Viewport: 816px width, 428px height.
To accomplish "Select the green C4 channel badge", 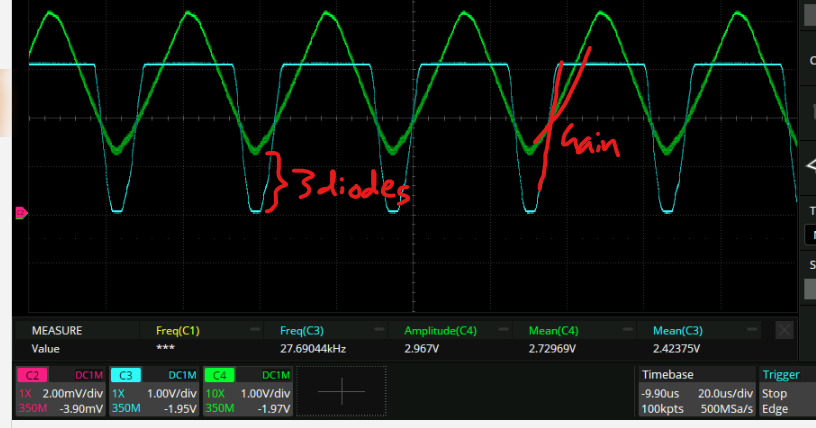I will (x=219, y=375).
